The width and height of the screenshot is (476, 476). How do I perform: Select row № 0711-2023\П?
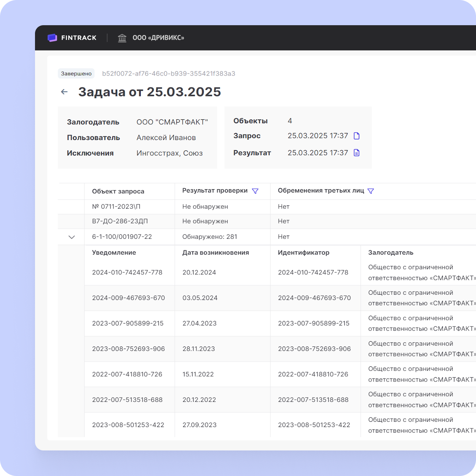[x=116, y=207]
